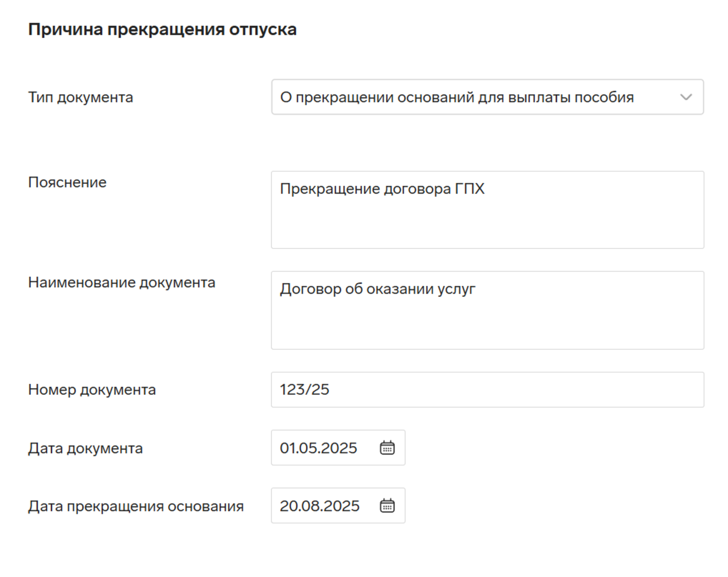Click the 'Тип документа' label
Image resolution: width=728 pixels, height=577 pixels.
[x=81, y=97]
